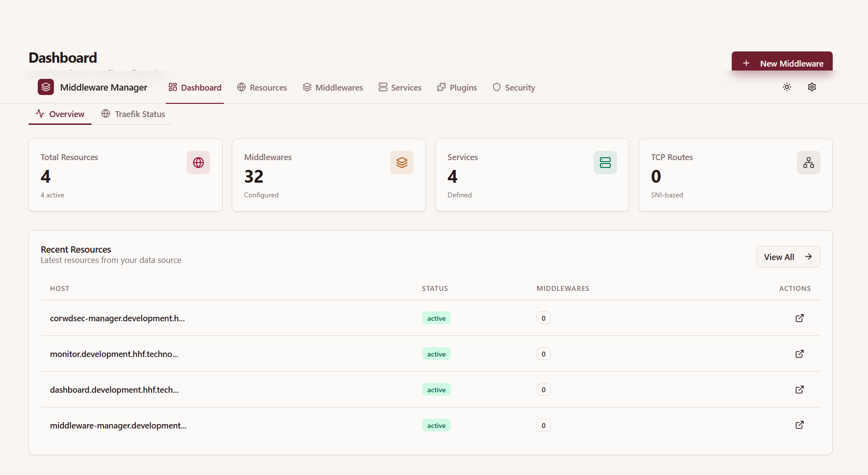Click the layers icon in Middlewares card

tap(401, 163)
